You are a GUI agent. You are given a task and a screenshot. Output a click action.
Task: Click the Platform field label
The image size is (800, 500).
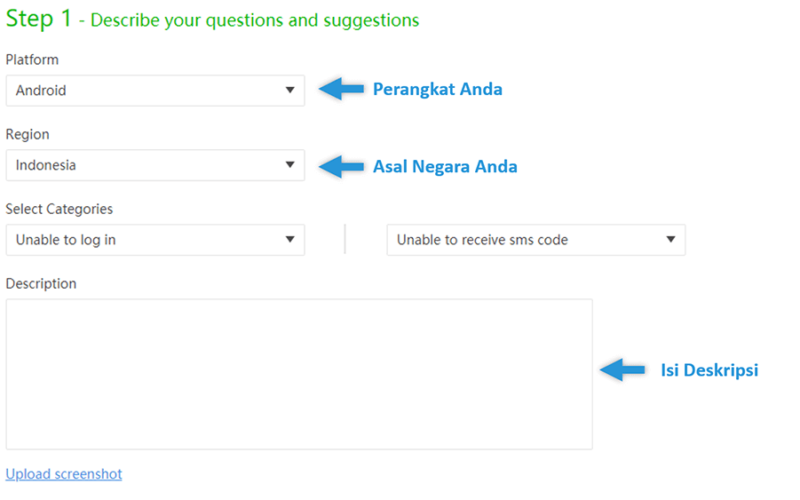[x=32, y=60]
